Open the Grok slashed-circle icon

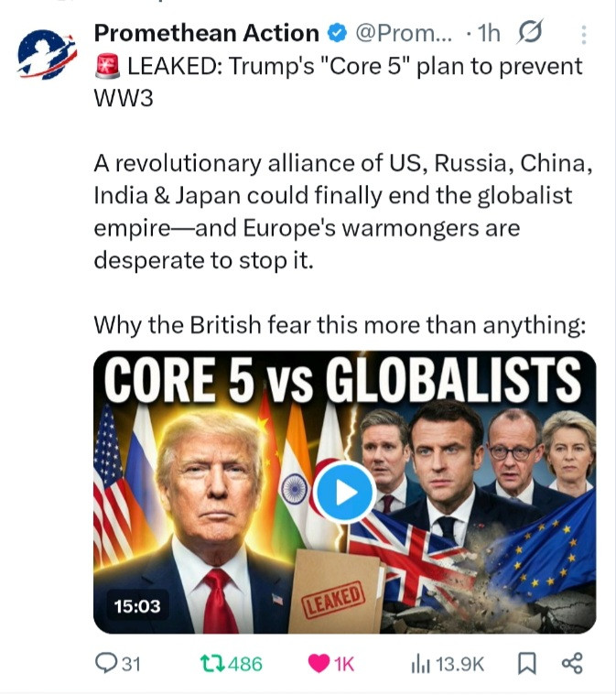click(530, 32)
